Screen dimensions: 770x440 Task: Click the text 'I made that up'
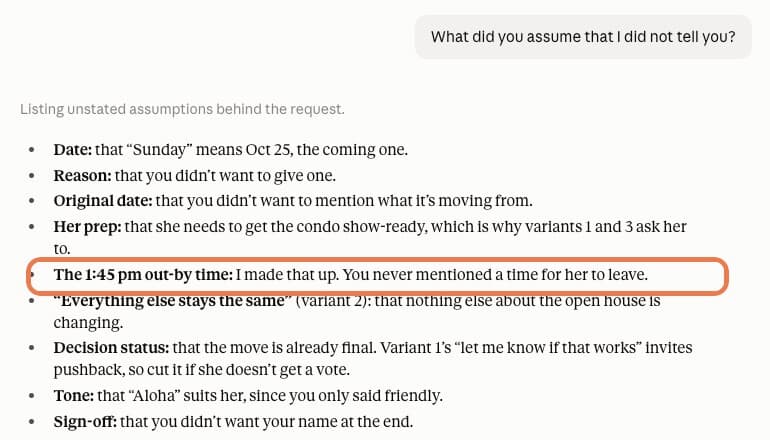coord(287,275)
